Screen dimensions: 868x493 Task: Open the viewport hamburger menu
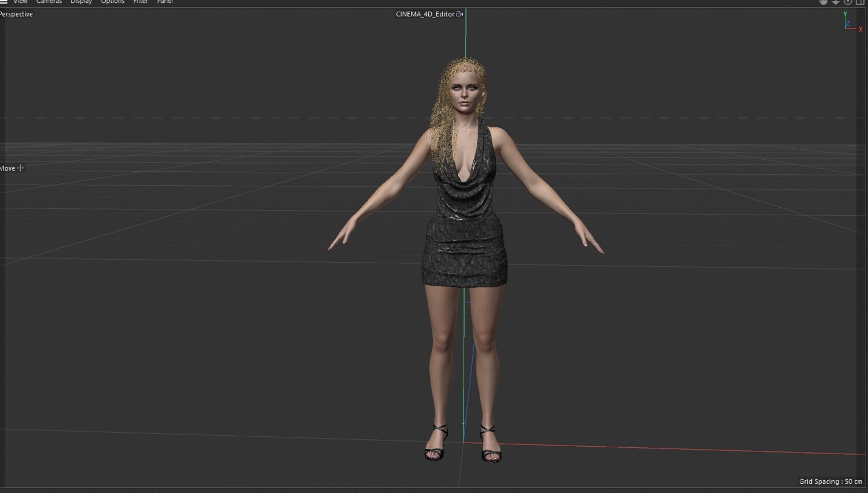(3, 2)
